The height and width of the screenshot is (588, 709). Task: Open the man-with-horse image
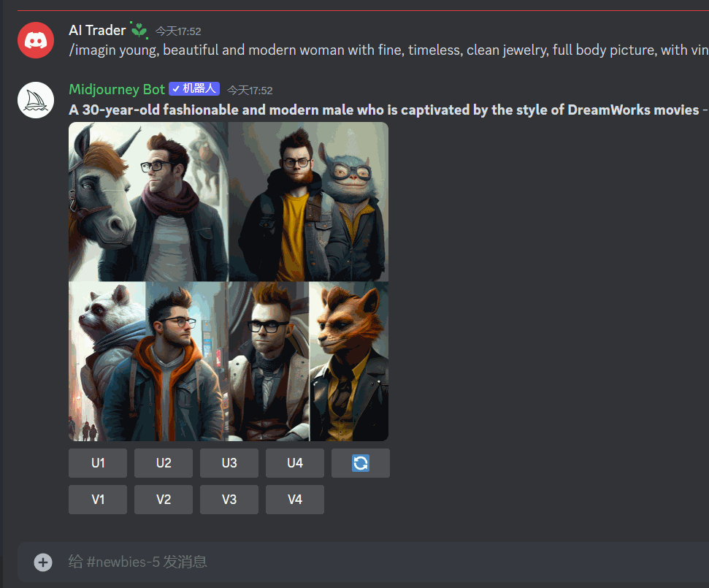[148, 202]
